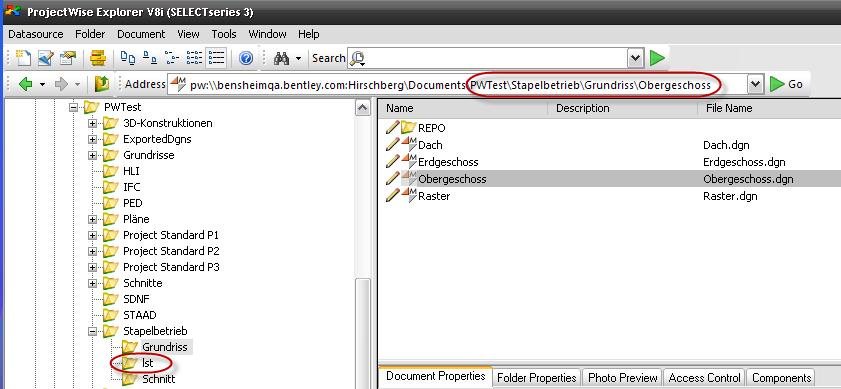Open the binoculars search dropdown arrow
Image resolution: width=841 pixels, height=389 pixels.
298,58
